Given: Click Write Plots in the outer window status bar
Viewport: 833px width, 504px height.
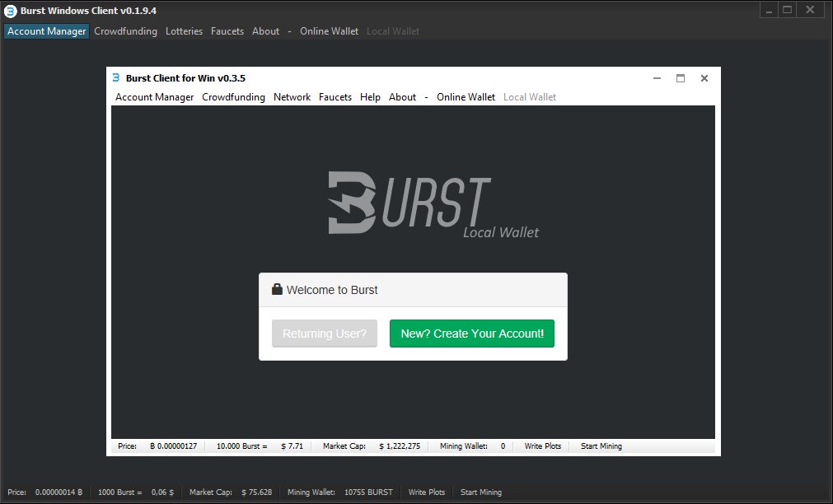Looking at the screenshot, I should click(427, 492).
